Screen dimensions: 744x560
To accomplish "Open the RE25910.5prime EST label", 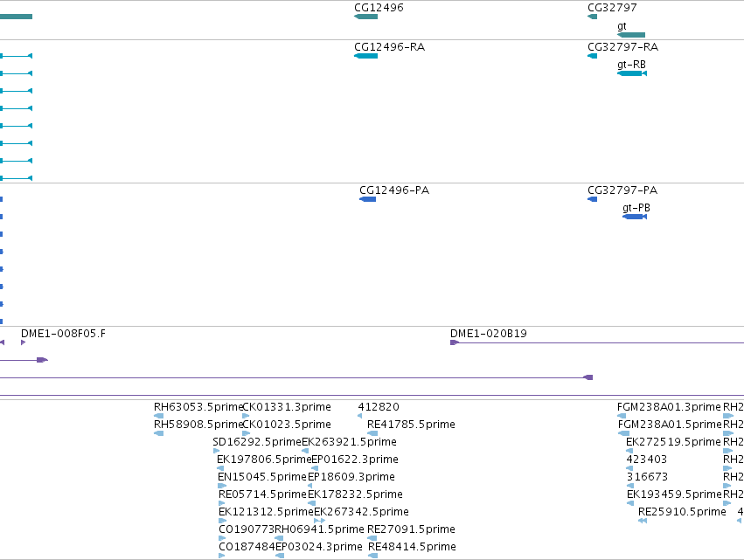I will click(682, 512).
